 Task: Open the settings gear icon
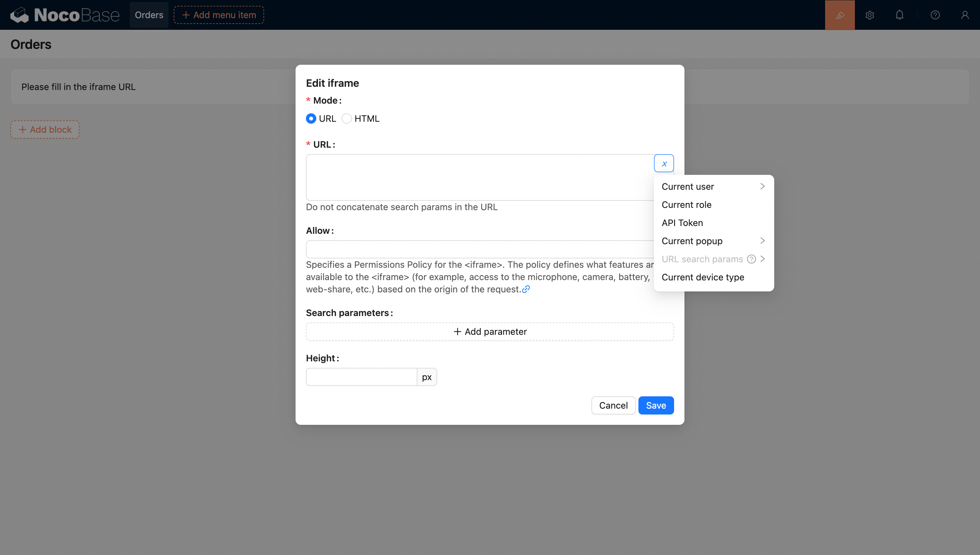point(869,15)
